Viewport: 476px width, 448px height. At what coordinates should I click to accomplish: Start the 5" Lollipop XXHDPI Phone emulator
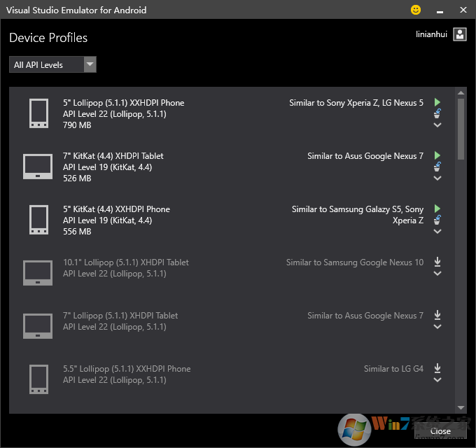coord(437,102)
